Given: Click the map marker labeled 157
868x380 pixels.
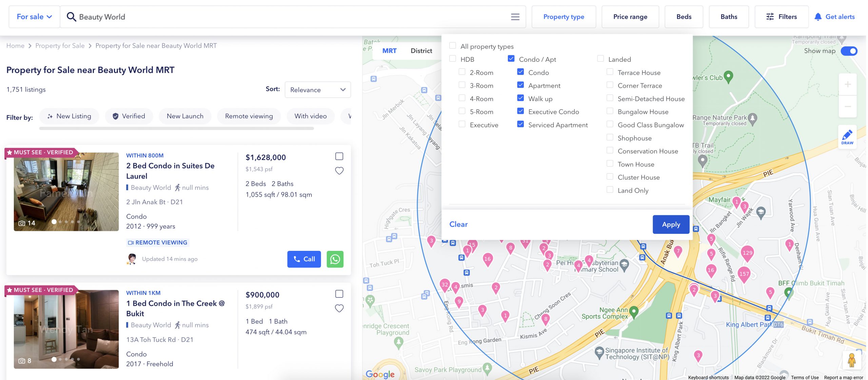Looking at the screenshot, I should (x=744, y=274).
